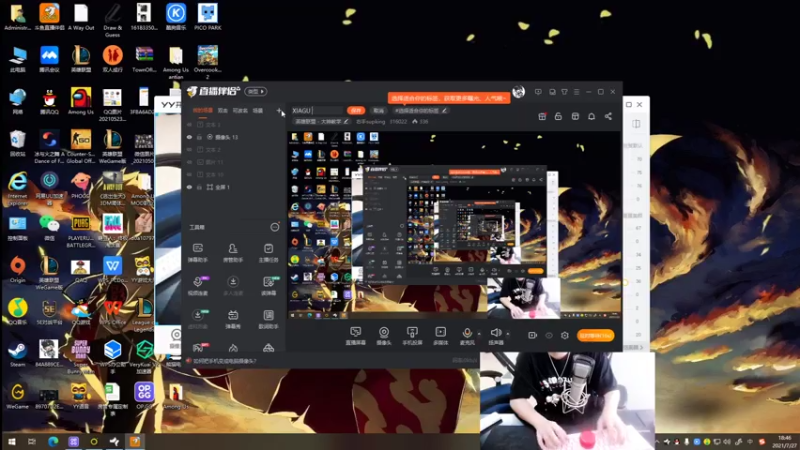800x450 pixels.
Task: Select the 全屏 1 source row
Action: click(x=234, y=187)
